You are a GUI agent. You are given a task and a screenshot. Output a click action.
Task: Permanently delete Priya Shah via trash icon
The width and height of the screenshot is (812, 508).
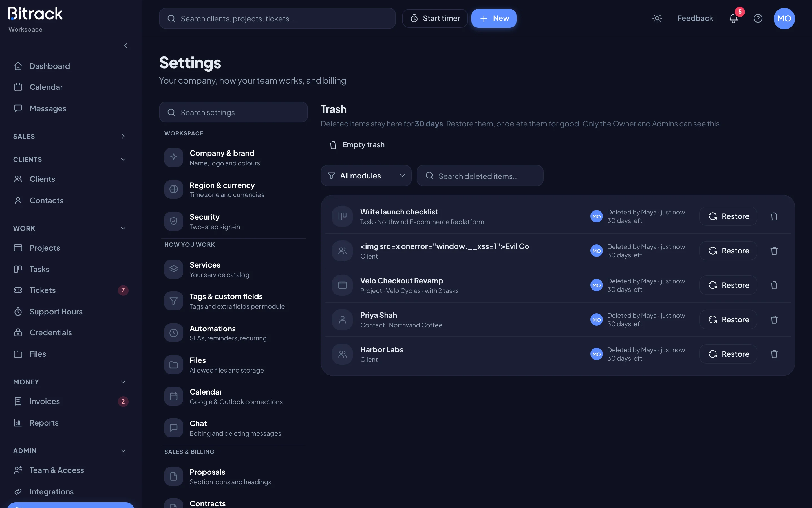pyautogui.click(x=774, y=319)
